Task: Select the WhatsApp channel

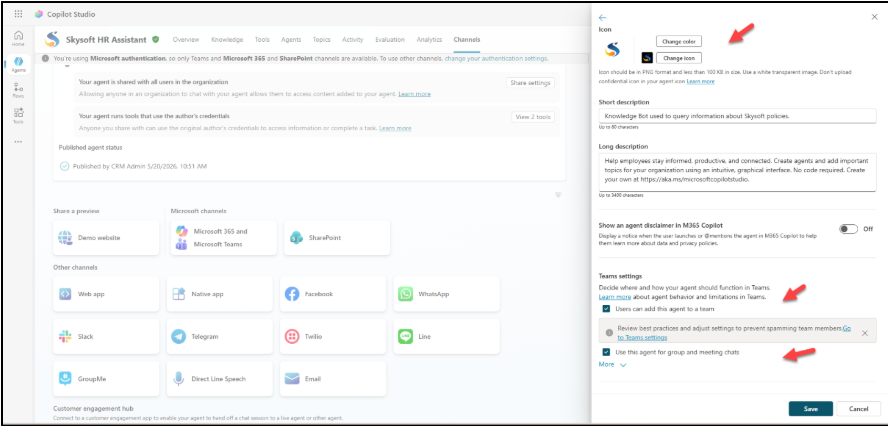Action: pyautogui.click(x=447, y=294)
